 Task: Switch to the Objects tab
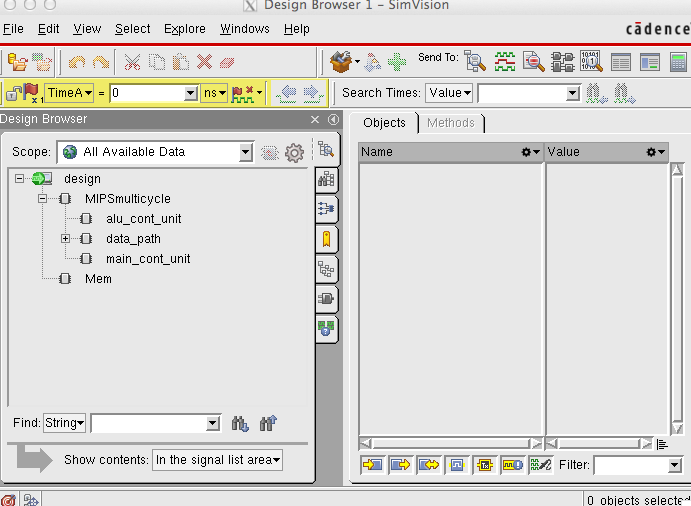[x=385, y=123]
